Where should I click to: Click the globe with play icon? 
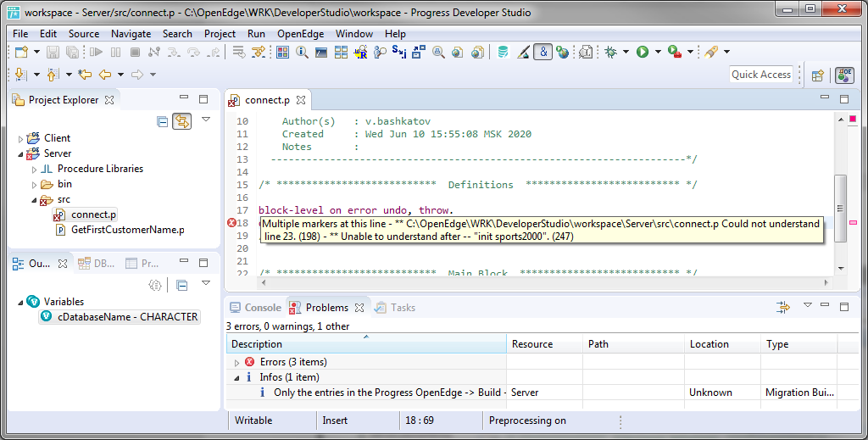click(563, 52)
